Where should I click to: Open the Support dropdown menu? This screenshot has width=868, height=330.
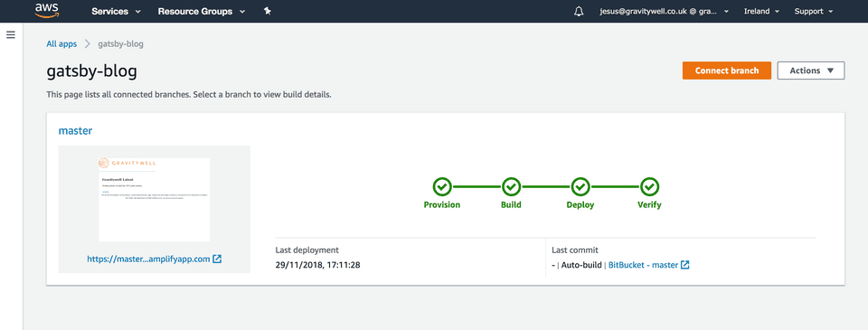pos(813,11)
